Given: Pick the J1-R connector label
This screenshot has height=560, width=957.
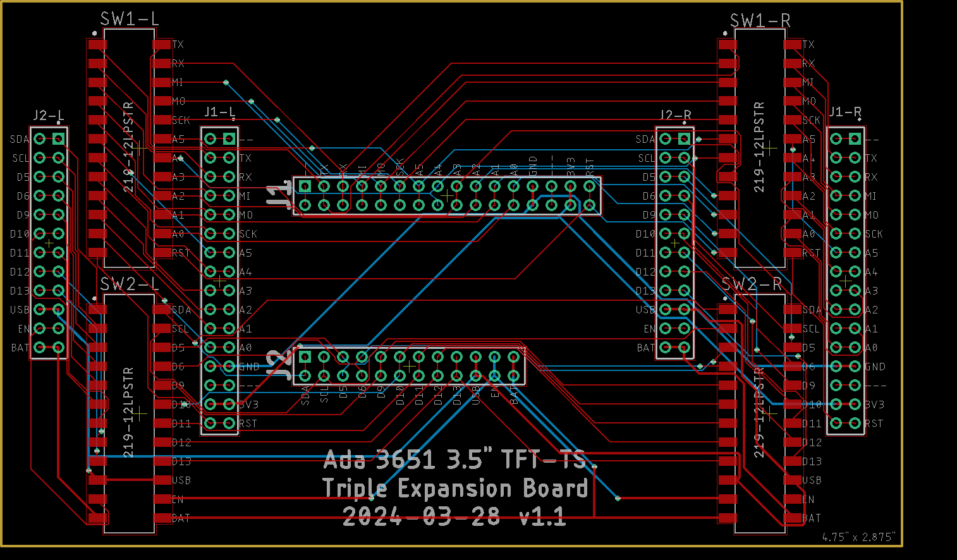Looking at the screenshot, I should (x=845, y=112).
